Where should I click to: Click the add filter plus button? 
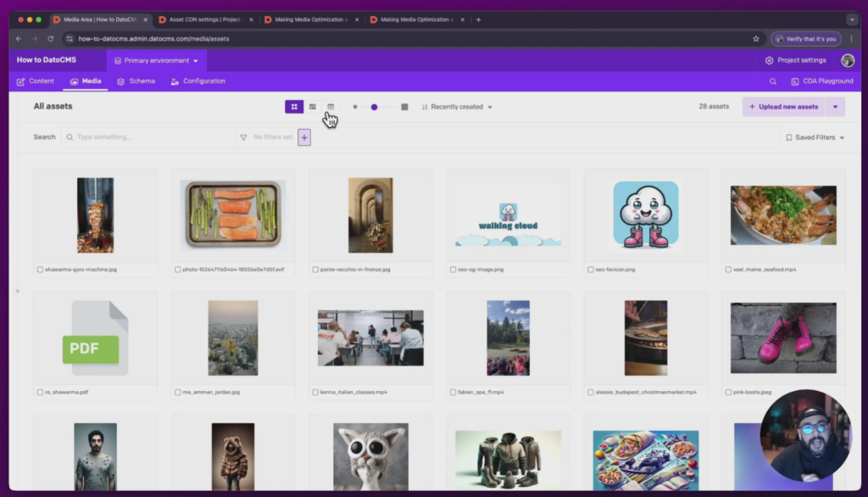pos(304,137)
